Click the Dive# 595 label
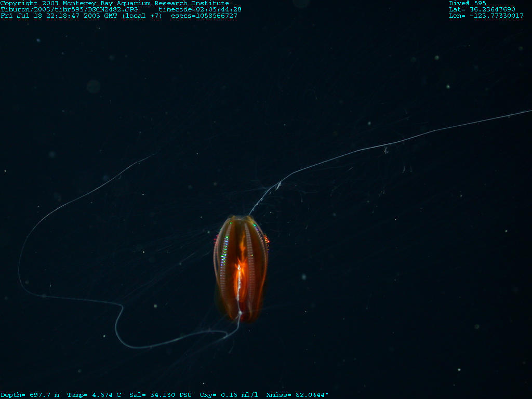This screenshot has height=399, width=532. tap(468, 3)
